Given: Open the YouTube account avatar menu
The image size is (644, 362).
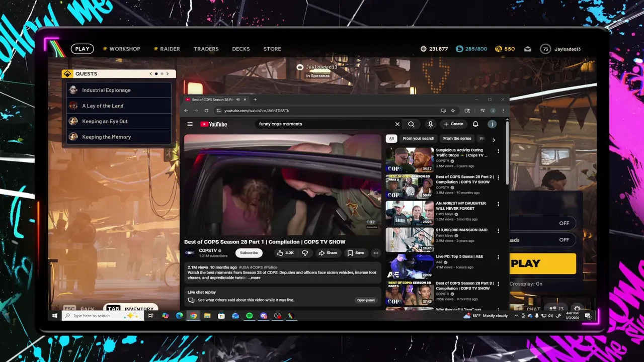Looking at the screenshot, I should click(492, 124).
